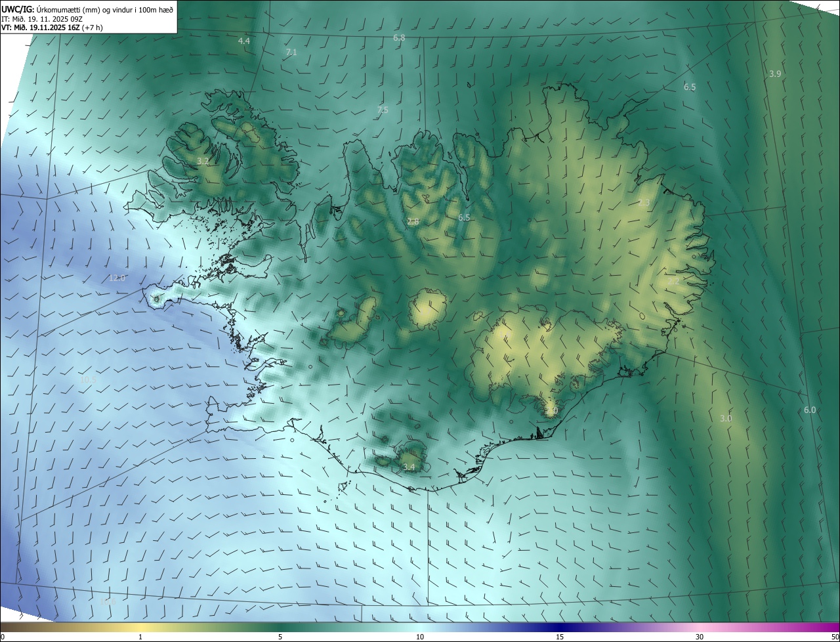Image resolution: width=840 pixels, height=642 pixels.
Task: Click the 7.5 value label on the map
Action: 383,110
